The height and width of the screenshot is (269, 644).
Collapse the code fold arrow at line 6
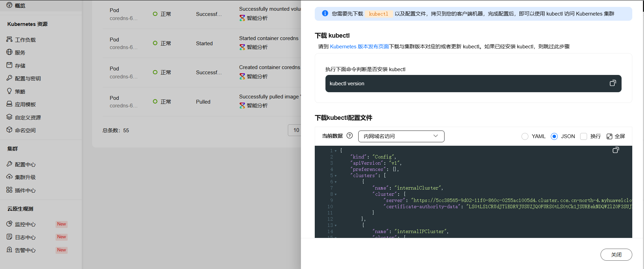click(x=335, y=182)
